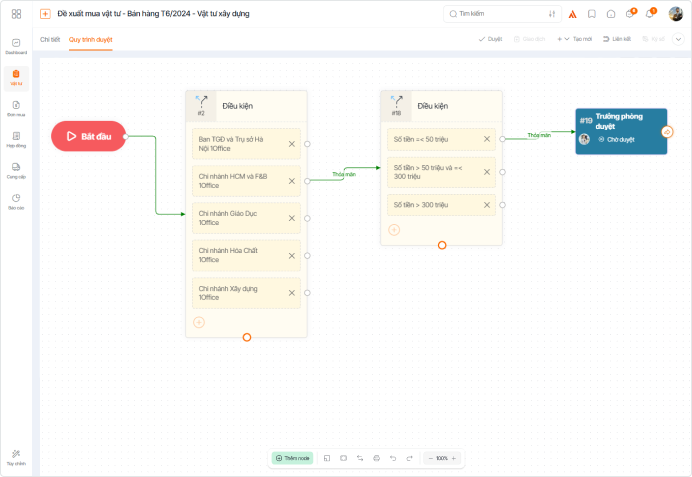692x477 pixels.
Task: Zoom out with minus button
Action: tap(430, 458)
